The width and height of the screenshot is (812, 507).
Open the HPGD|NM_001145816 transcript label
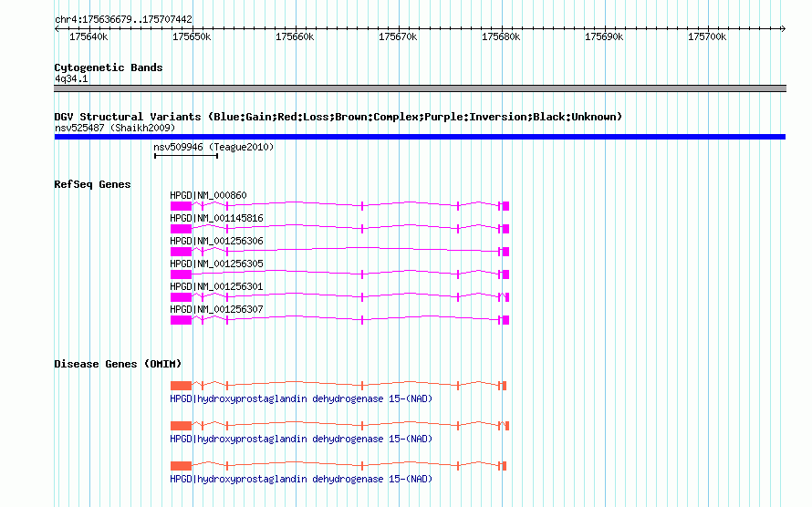[x=216, y=218]
